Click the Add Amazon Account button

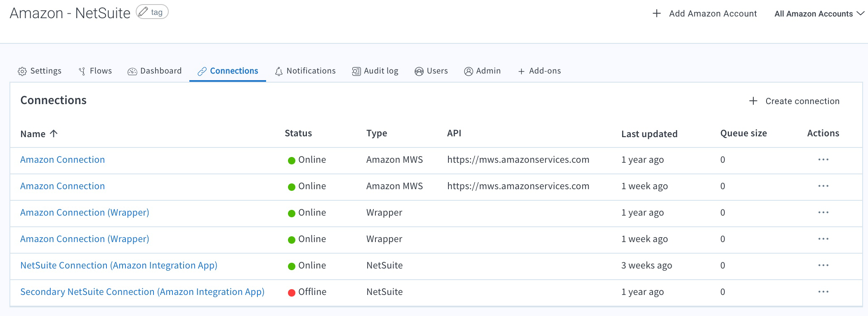[705, 14]
